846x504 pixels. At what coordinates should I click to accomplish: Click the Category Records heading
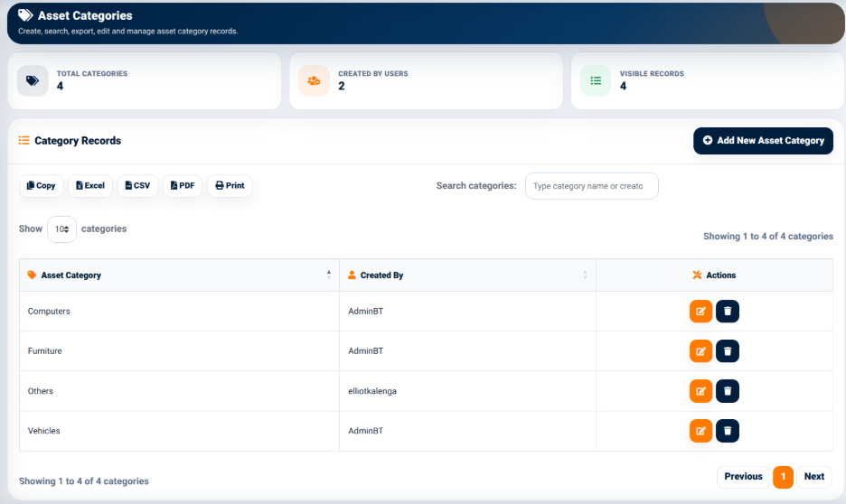pos(78,141)
